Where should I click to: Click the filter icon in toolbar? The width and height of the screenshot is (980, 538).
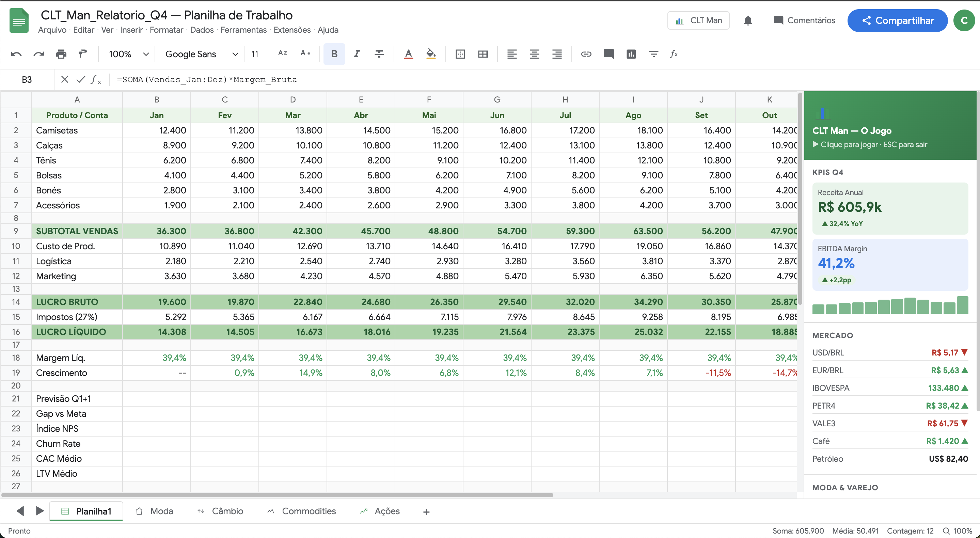pyautogui.click(x=653, y=54)
